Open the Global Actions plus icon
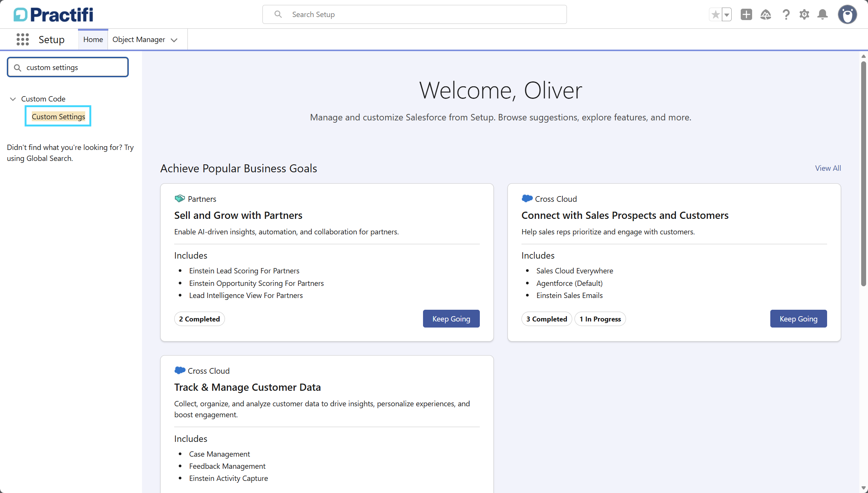Image resolution: width=868 pixels, height=493 pixels. point(746,14)
